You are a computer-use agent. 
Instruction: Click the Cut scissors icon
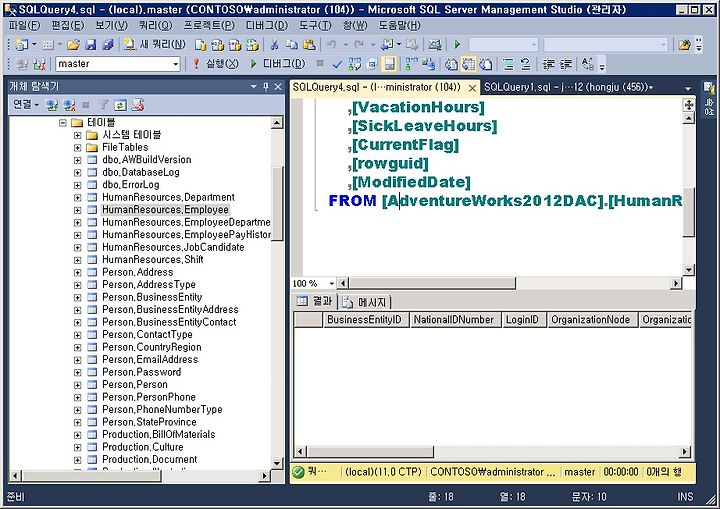point(275,45)
